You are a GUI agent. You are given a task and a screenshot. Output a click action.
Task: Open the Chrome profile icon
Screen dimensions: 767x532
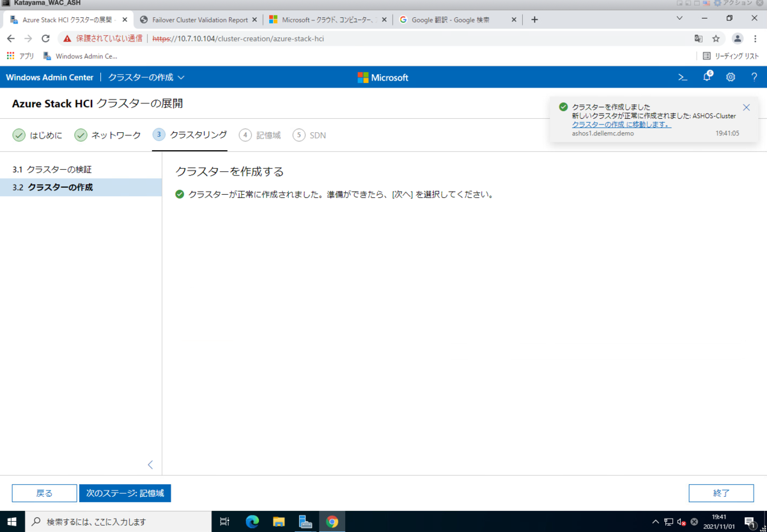738,38
